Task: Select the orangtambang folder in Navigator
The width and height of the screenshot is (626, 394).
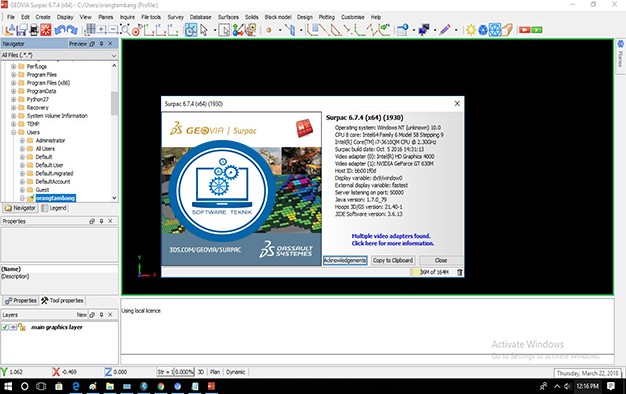Action: pyautogui.click(x=55, y=198)
